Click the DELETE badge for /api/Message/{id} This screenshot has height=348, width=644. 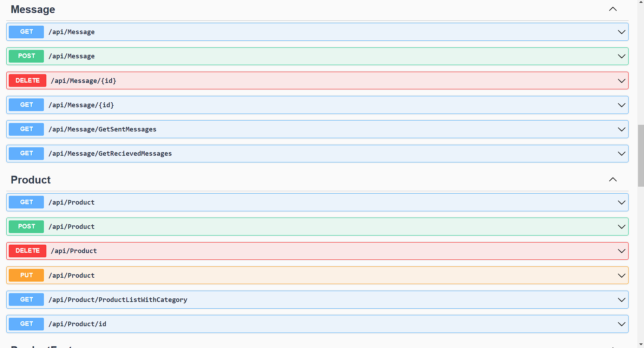tap(27, 80)
